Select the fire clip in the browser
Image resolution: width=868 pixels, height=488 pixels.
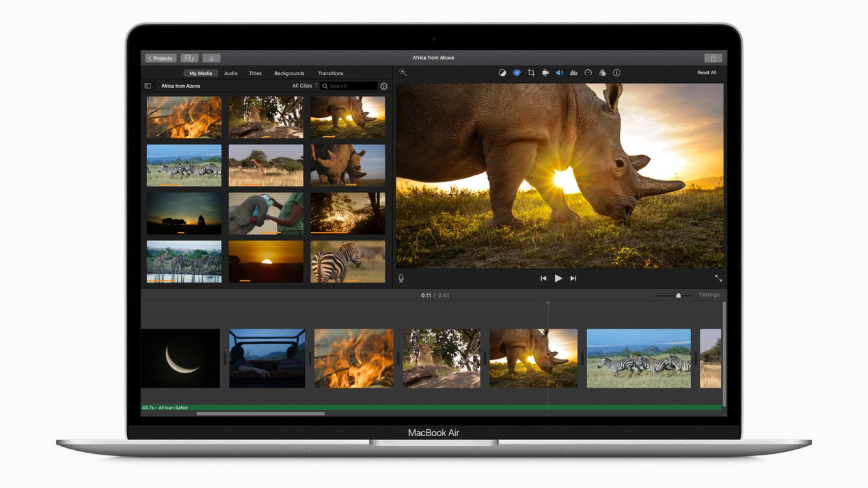coord(184,117)
